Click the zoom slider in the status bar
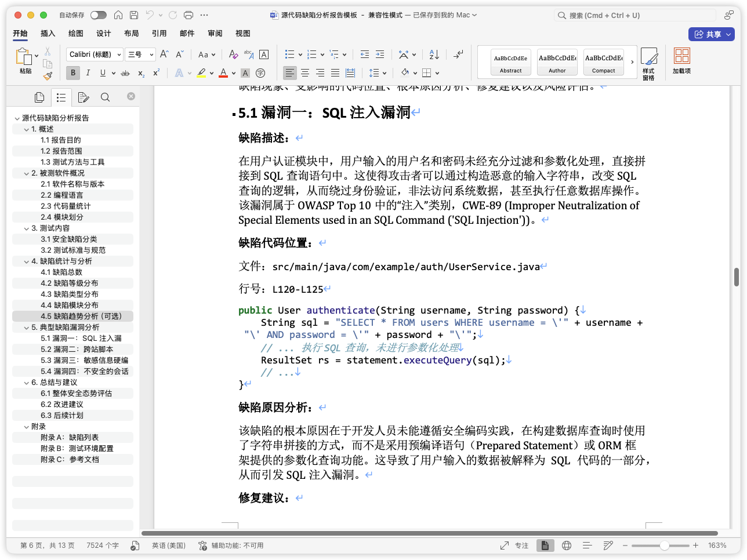The height and width of the screenshot is (560, 747). pos(664,546)
